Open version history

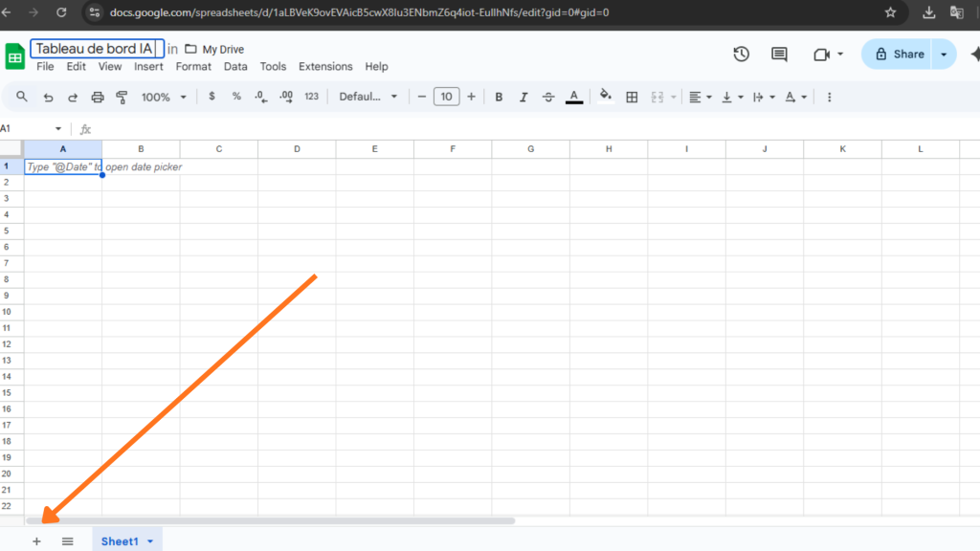(741, 55)
